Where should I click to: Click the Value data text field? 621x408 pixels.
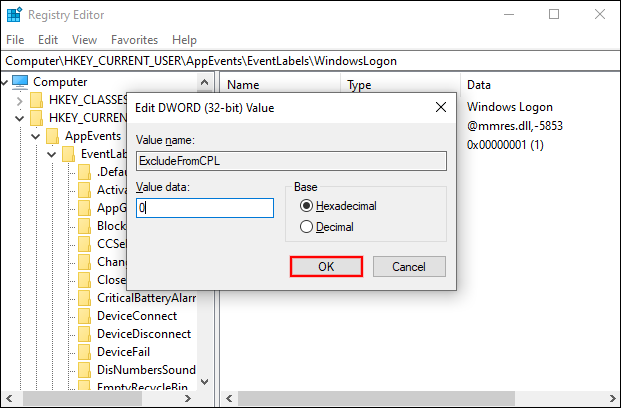(x=205, y=208)
